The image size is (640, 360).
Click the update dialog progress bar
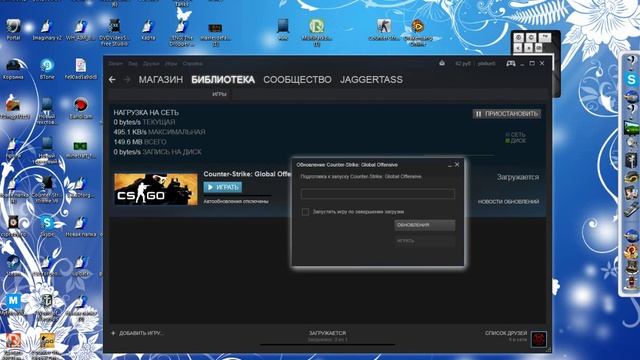click(x=378, y=194)
